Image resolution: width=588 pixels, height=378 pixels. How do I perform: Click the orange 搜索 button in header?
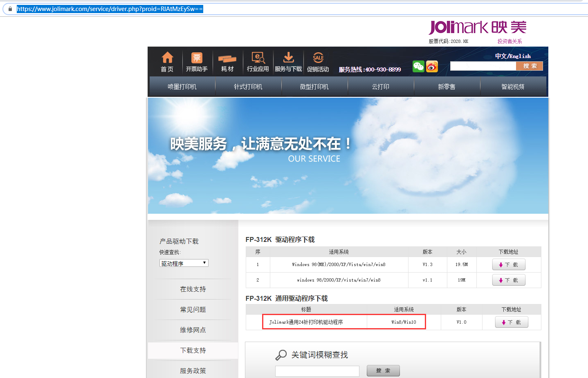(x=530, y=66)
